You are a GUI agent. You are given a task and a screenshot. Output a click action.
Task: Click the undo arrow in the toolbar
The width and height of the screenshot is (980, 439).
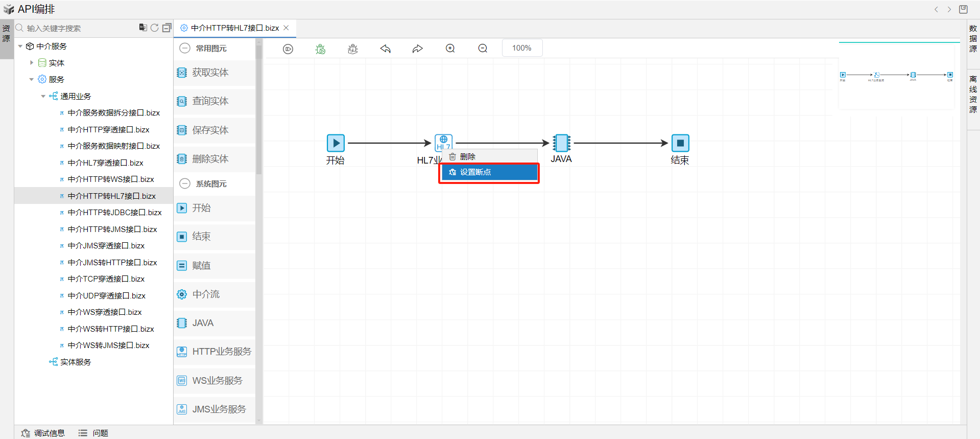pyautogui.click(x=386, y=49)
